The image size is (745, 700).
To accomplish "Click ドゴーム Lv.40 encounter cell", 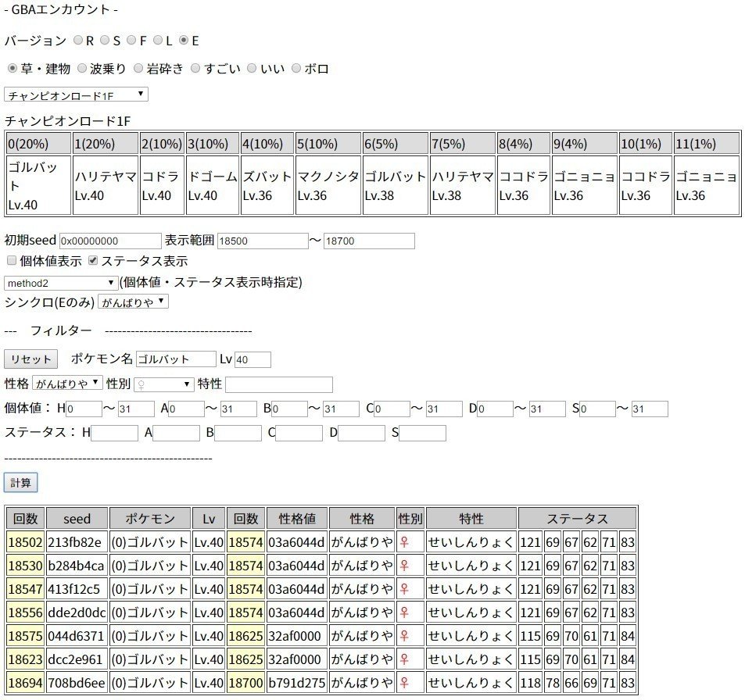I will [x=213, y=185].
